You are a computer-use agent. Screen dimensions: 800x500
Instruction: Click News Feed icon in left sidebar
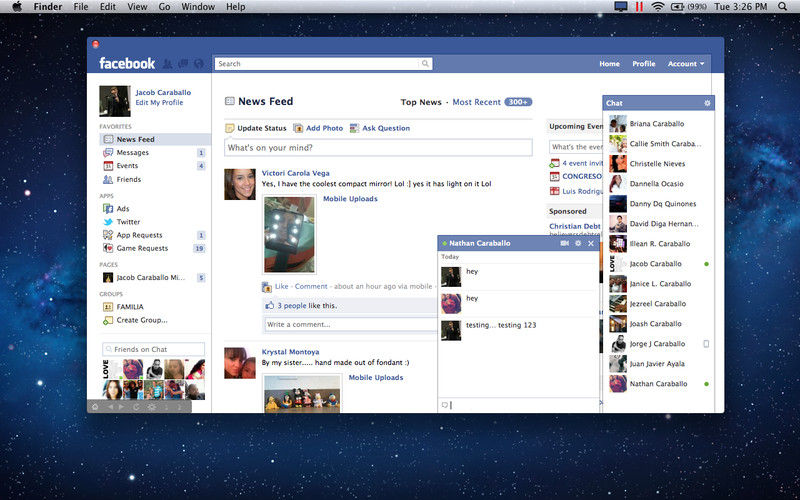pos(108,139)
